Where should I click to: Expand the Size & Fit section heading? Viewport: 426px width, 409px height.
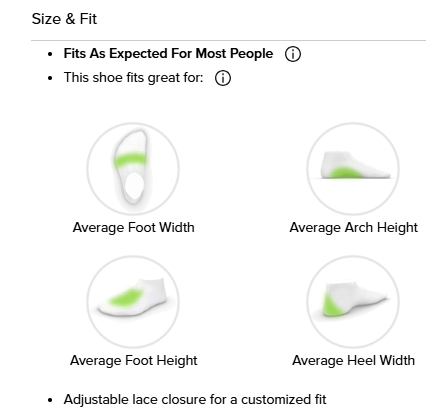(64, 19)
